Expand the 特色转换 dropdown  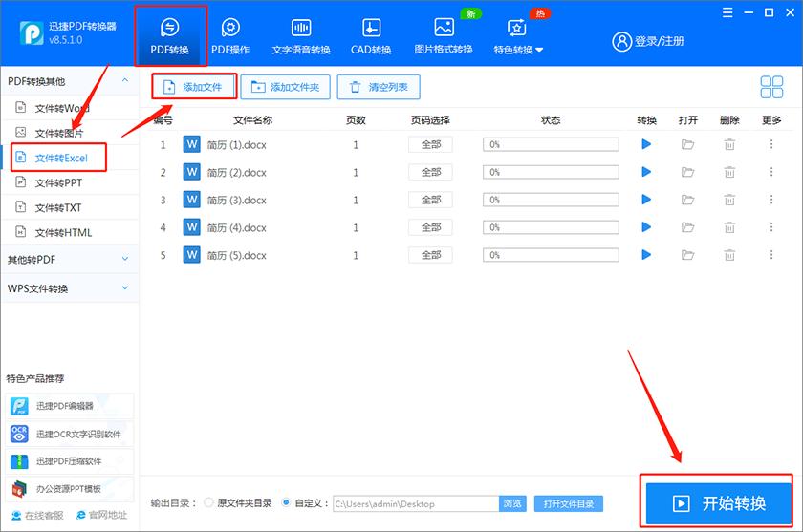point(518,35)
